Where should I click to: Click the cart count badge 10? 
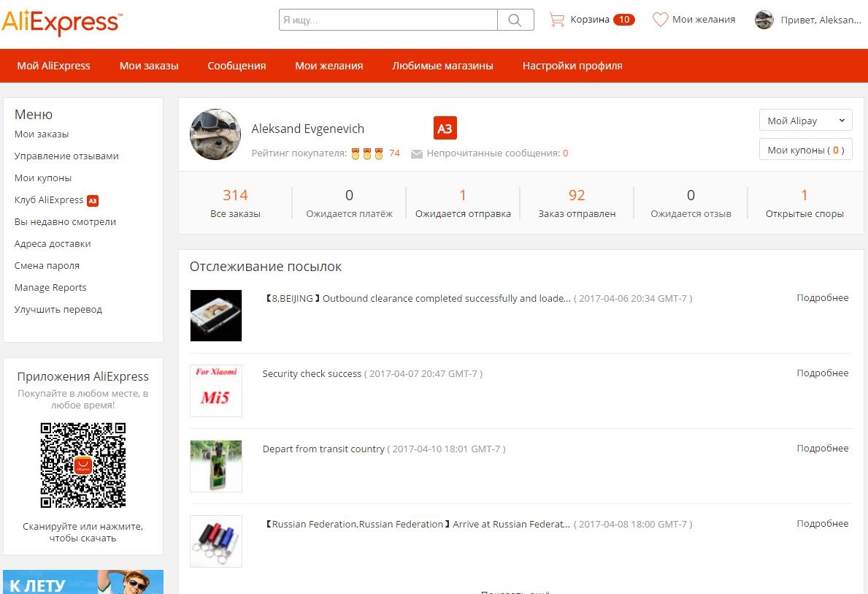click(x=624, y=20)
